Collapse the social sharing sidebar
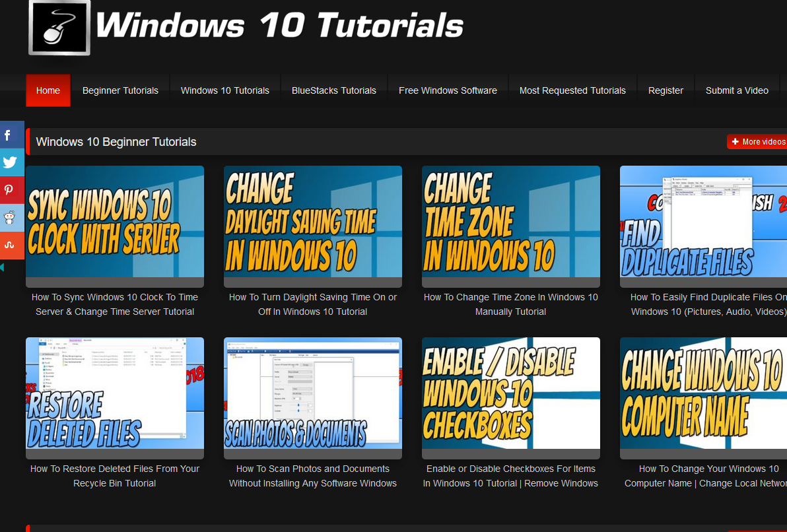The height and width of the screenshot is (532, 787). coord(4,268)
